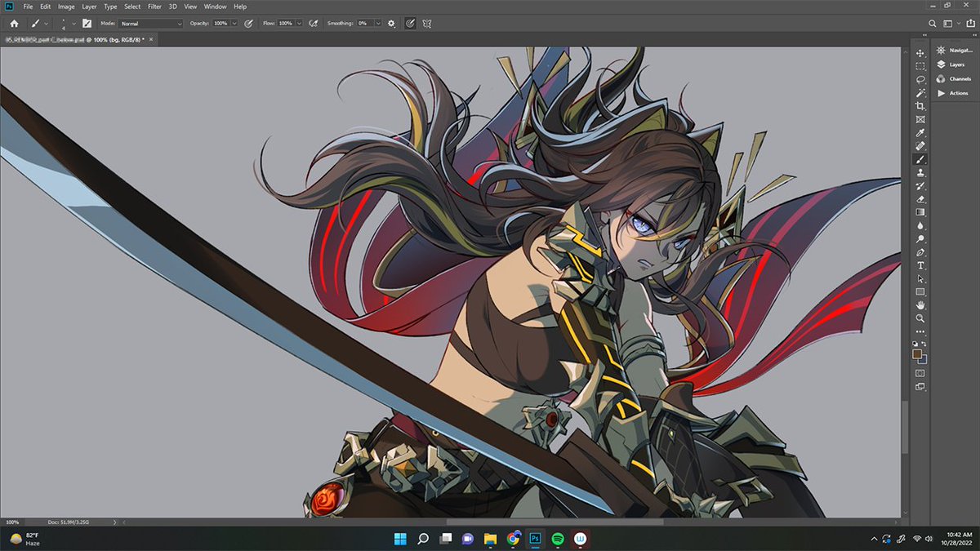This screenshot has width=980, height=551.
Task: Open the Opacity slider dropdown
Action: point(235,24)
